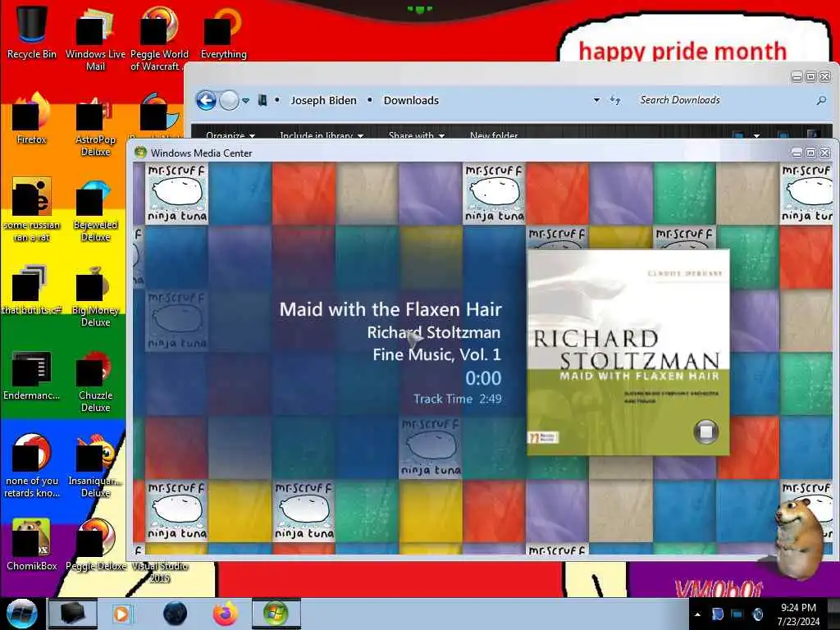
Task: Select the Windows Live Mail desktop icon
Action: (95, 39)
